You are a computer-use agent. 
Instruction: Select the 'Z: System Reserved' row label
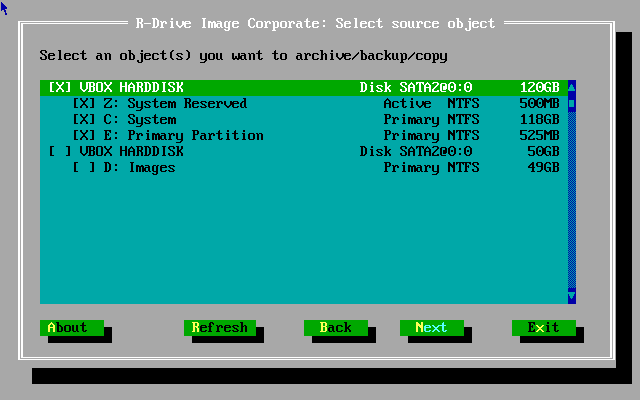point(175,103)
